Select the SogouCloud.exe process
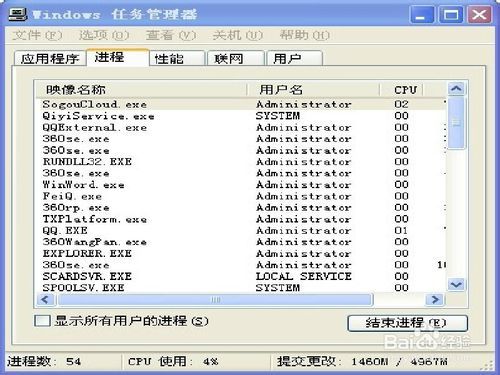 [241, 104]
